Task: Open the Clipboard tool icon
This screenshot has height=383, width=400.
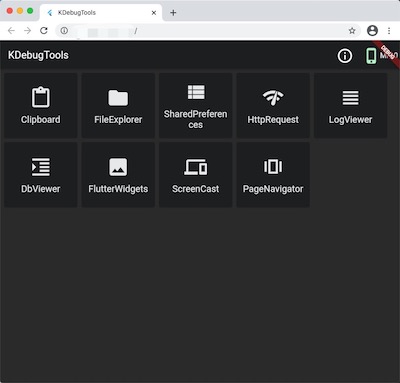Action: point(41,97)
